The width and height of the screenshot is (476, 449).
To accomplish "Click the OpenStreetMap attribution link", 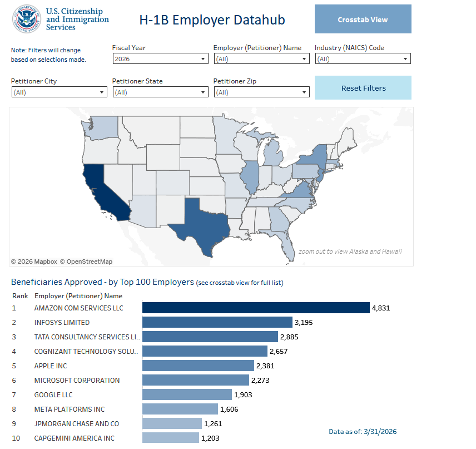I will tap(86, 261).
